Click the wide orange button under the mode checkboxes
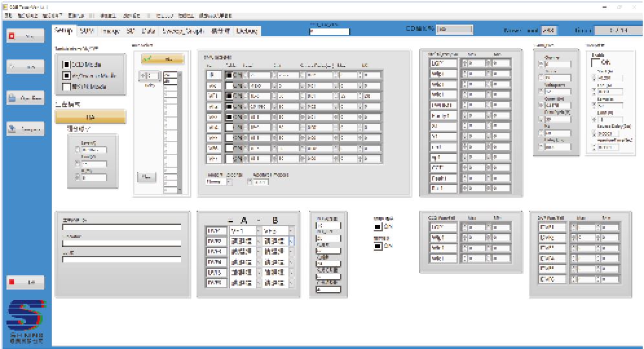Image resolution: width=644 pixels, height=349 pixels. (91, 117)
